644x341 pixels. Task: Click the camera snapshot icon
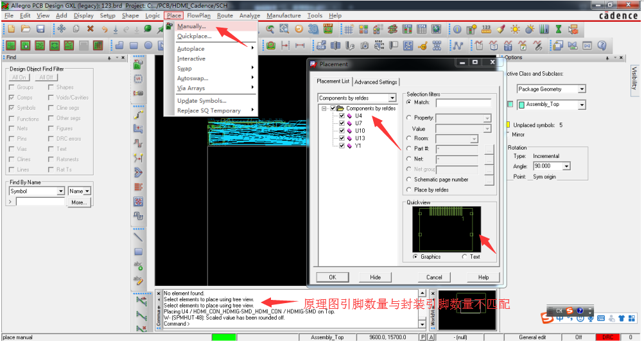click(x=364, y=46)
